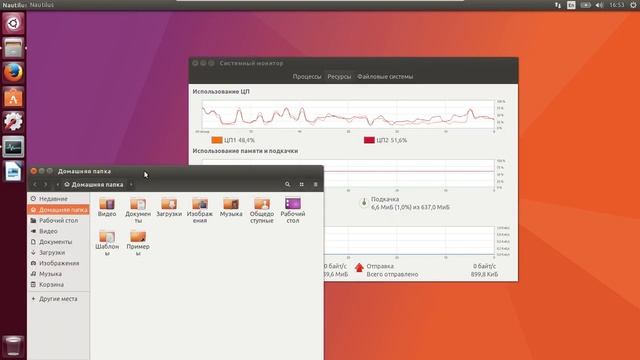Click the CPU usage history graph

pyautogui.click(x=348, y=114)
